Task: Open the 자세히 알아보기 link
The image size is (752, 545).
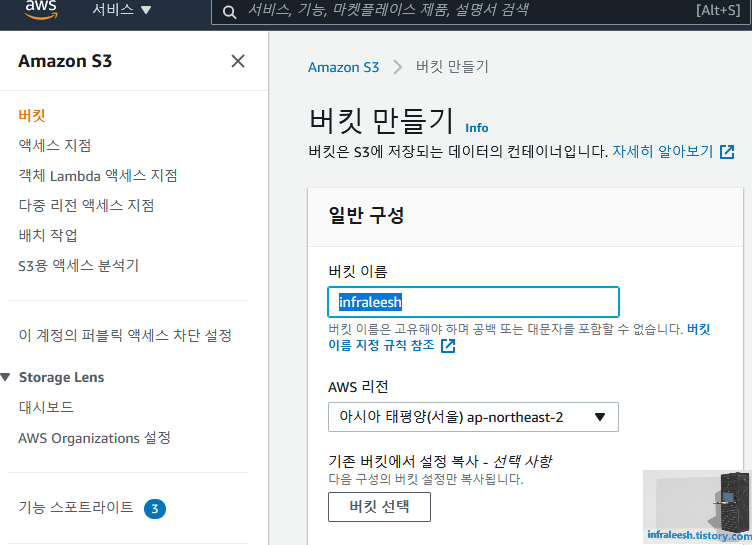Action: (x=663, y=151)
